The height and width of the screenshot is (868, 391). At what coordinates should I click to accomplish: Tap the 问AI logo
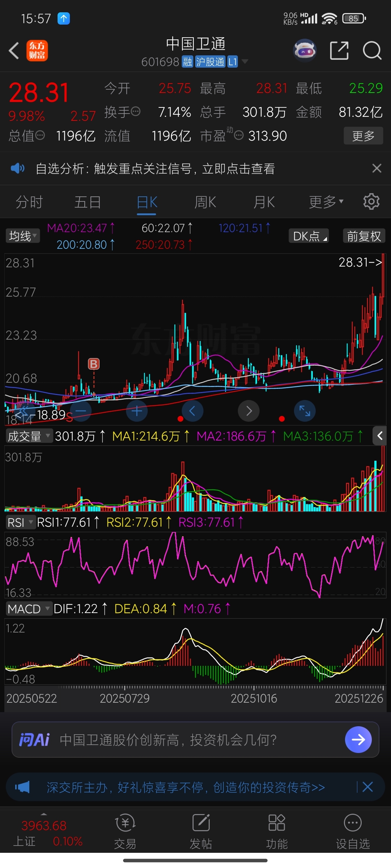pyautogui.click(x=34, y=740)
